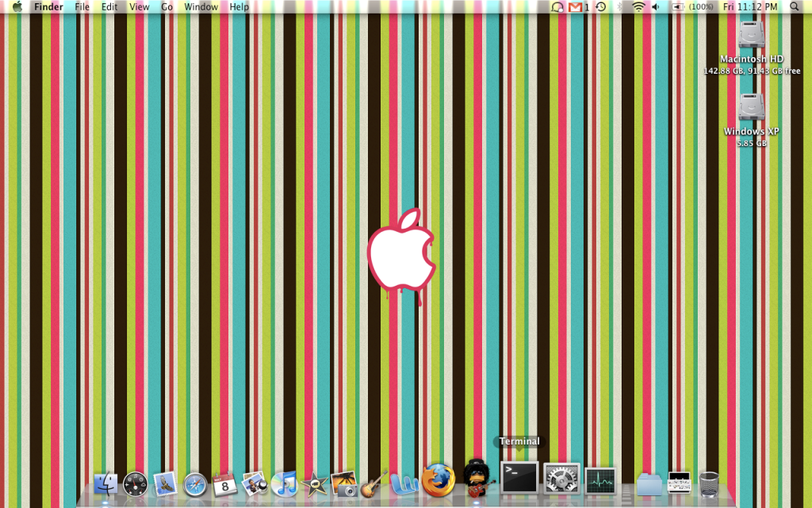Open the Wi-Fi status menu
Viewport: 812px width, 508px height.
point(638,7)
